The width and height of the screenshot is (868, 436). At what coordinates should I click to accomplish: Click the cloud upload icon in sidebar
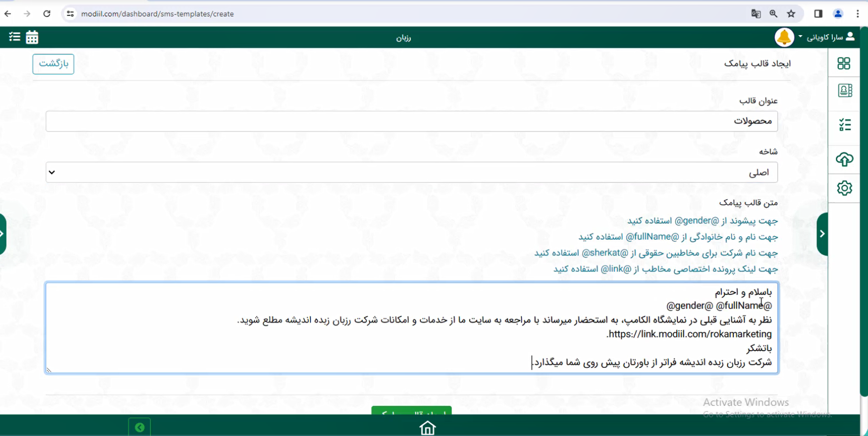[x=844, y=160]
